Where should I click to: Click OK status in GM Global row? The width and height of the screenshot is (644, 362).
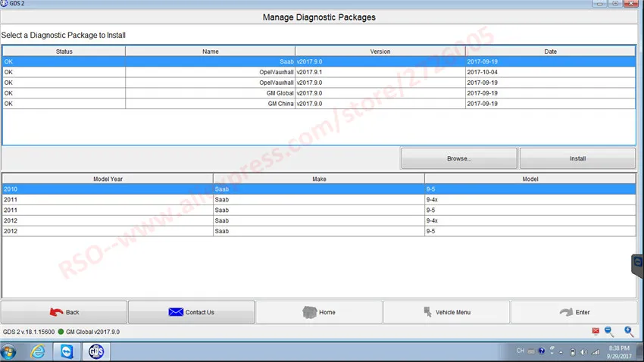[8, 93]
